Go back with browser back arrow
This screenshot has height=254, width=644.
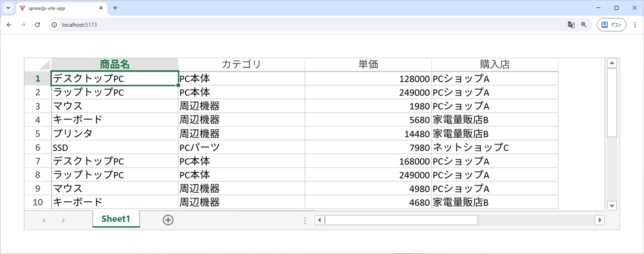(x=9, y=25)
